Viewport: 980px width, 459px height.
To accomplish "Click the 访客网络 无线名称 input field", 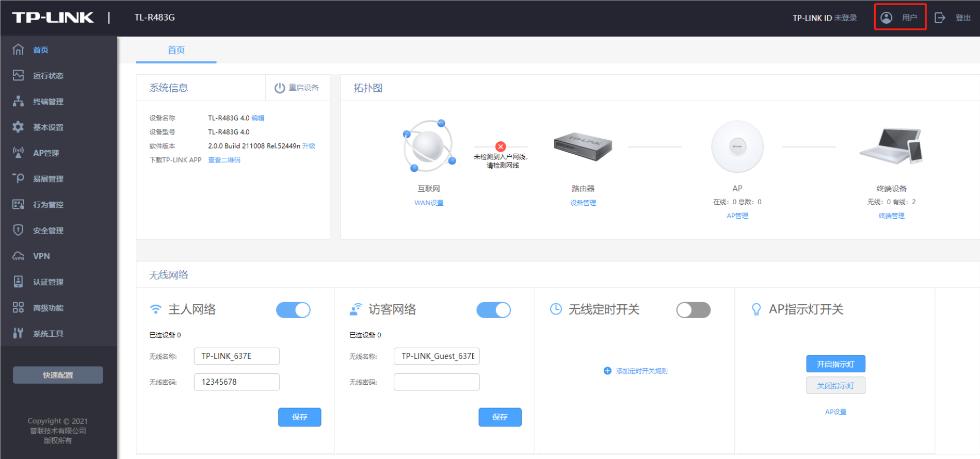I will pyautogui.click(x=437, y=356).
